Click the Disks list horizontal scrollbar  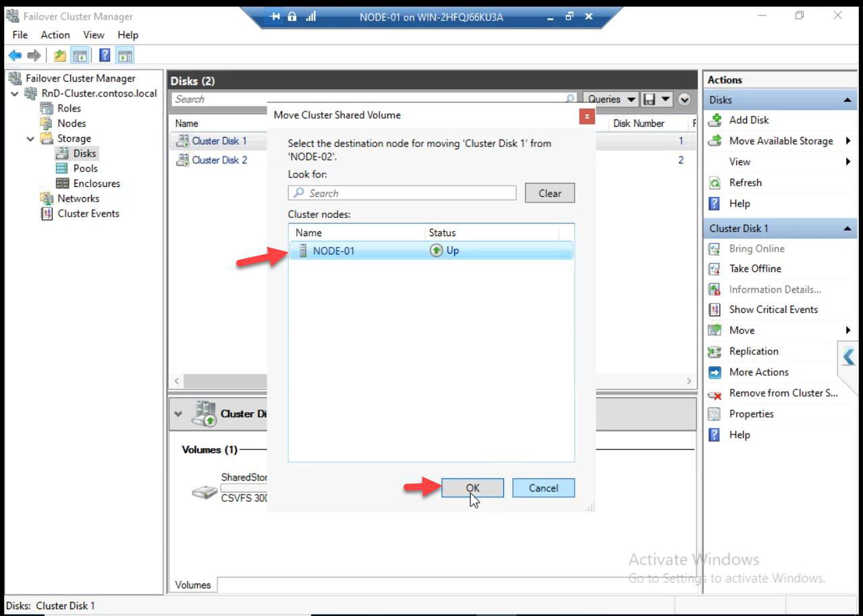coord(432,381)
